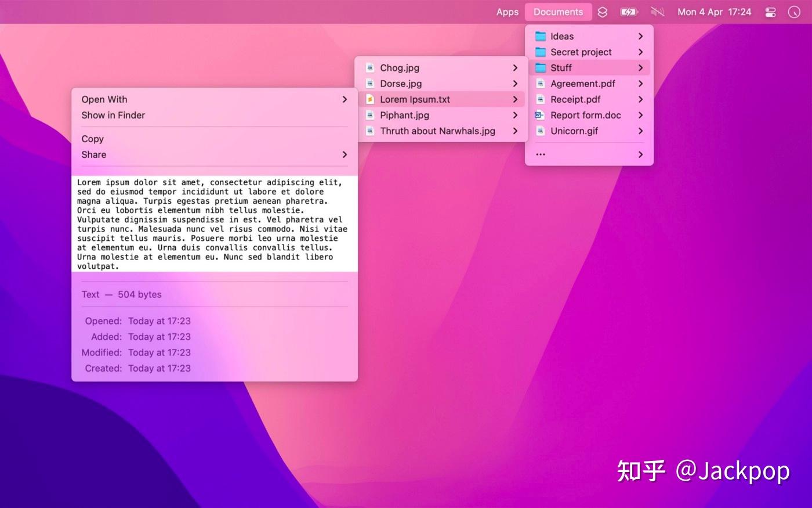The height and width of the screenshot is (508, 812).
Task: Click the Agreement.pdf file icon
Action: tap(540, 84)
